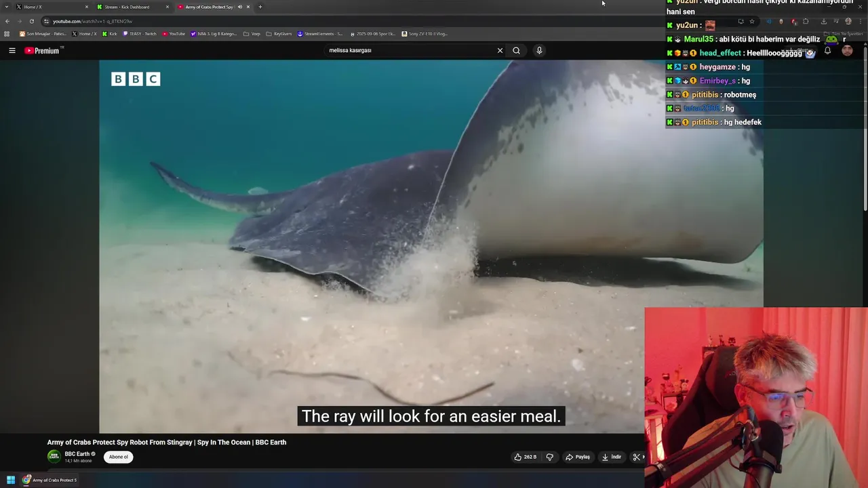The image size is (868, 488).
Task: Close the Home / X tab
Action: 87,7
